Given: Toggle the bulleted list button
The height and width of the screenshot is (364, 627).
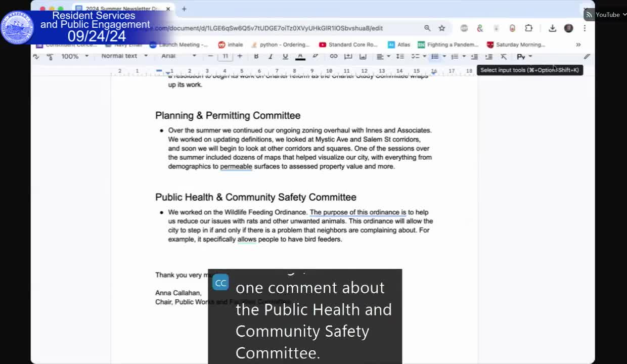Looking at the screenshot, I should coord(435,56).
